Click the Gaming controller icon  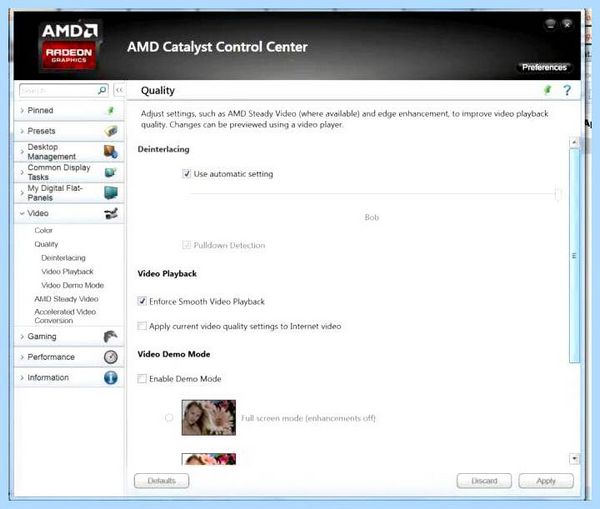(111, 336)
